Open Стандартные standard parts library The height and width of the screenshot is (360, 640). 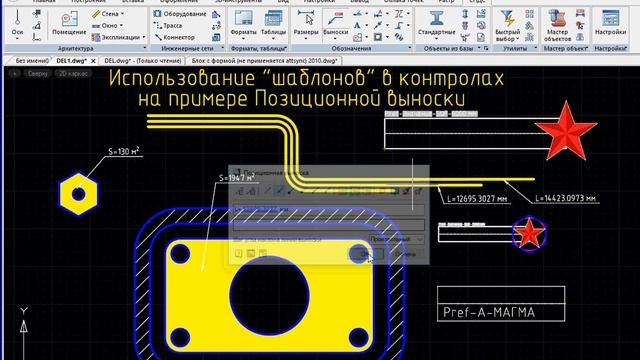pos(436,24)
